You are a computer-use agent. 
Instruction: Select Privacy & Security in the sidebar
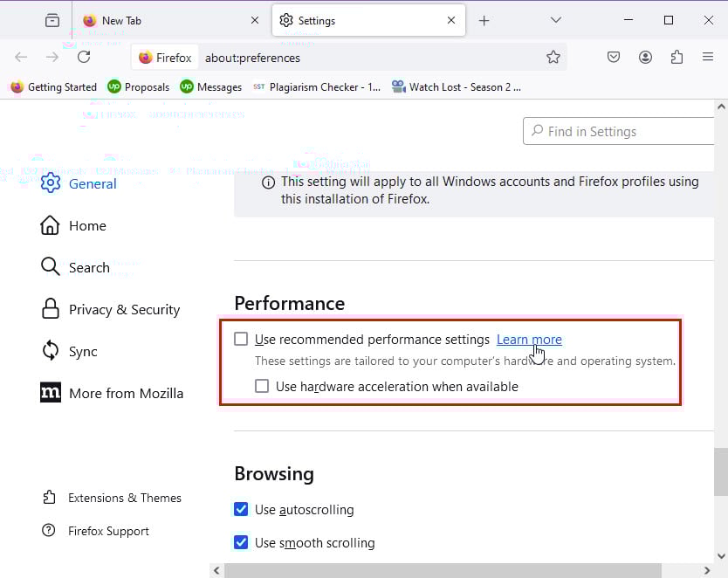point(124,309)
